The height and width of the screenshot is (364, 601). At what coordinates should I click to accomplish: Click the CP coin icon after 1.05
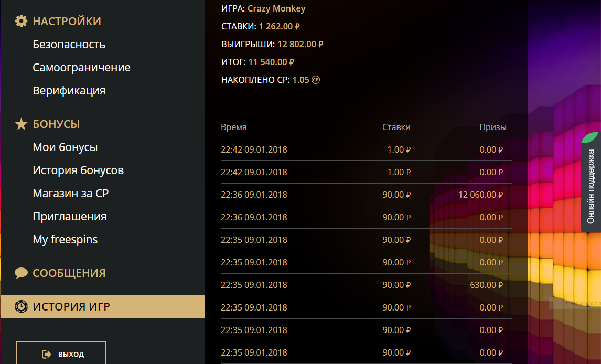pyautogui.click(x=316, y=80)
